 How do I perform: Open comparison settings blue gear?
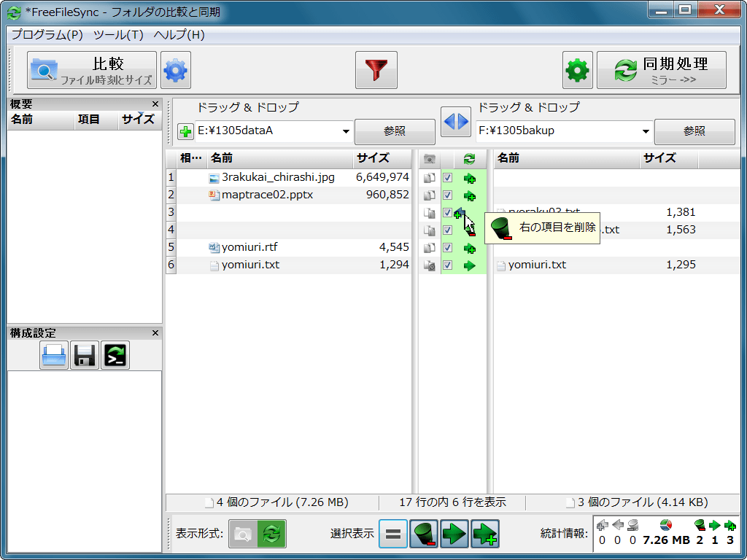pyautogui.click(x=176, y=71)
